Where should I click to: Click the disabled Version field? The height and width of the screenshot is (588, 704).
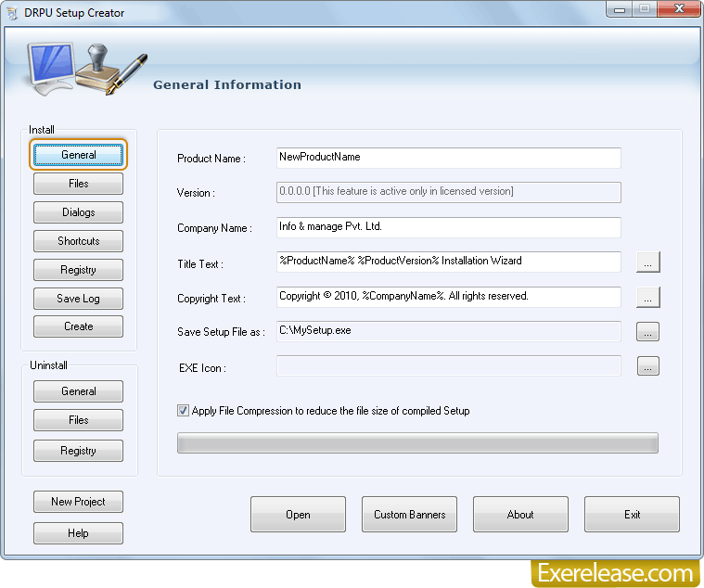click(x=449, y=193)
